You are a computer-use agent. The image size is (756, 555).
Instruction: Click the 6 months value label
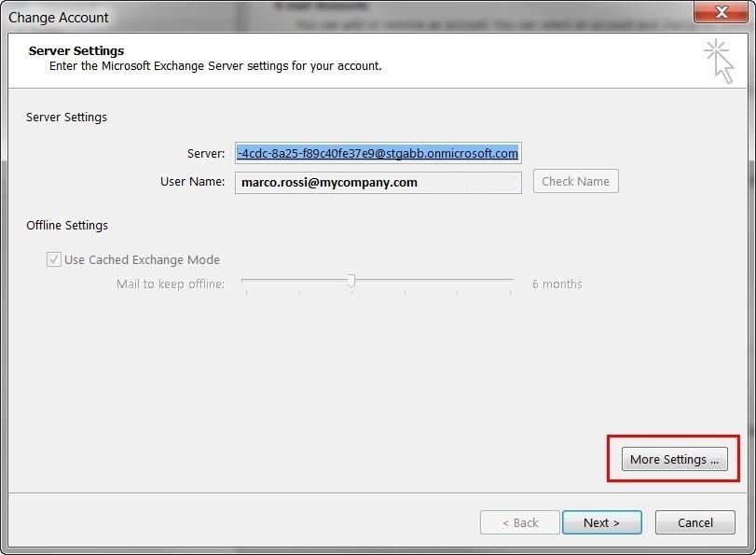pyautogui.click(x=557, y=284)
